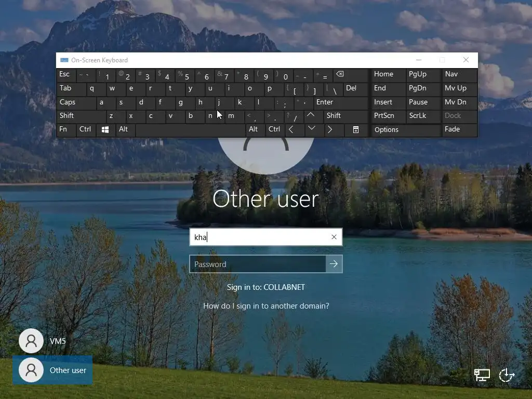532x399 pixels.
Task: Tap the backslash key
Action: (333, 89)
